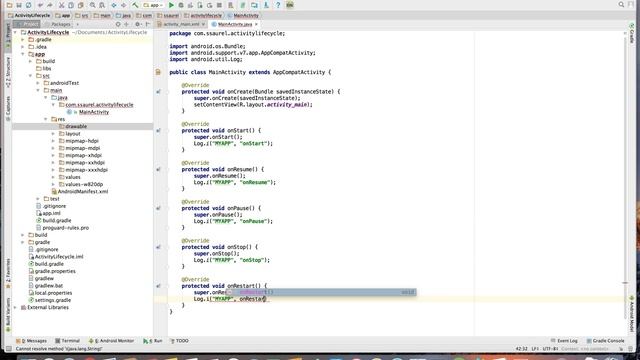The image size is (640, 360).
Task: Toggle the Captures side tool window
Action: click(8, 108)
